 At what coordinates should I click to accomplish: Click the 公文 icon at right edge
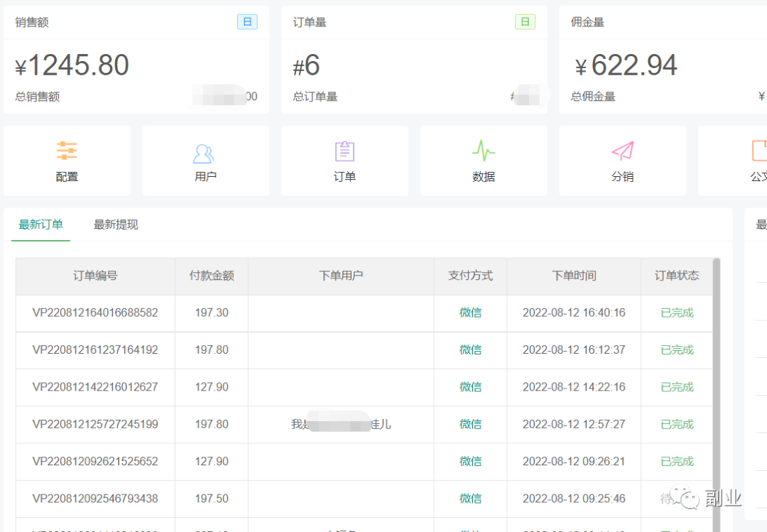click(758, 151)
